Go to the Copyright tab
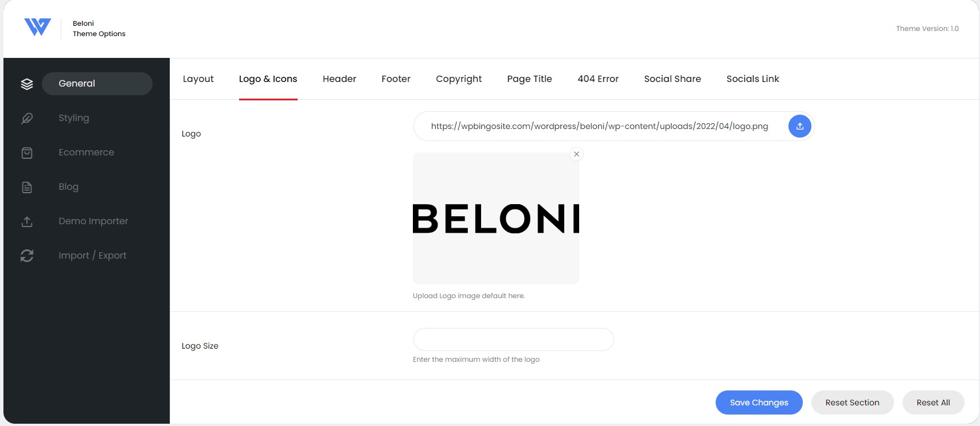The height and width of the screenshot is (426, 980). pos(459,79)
